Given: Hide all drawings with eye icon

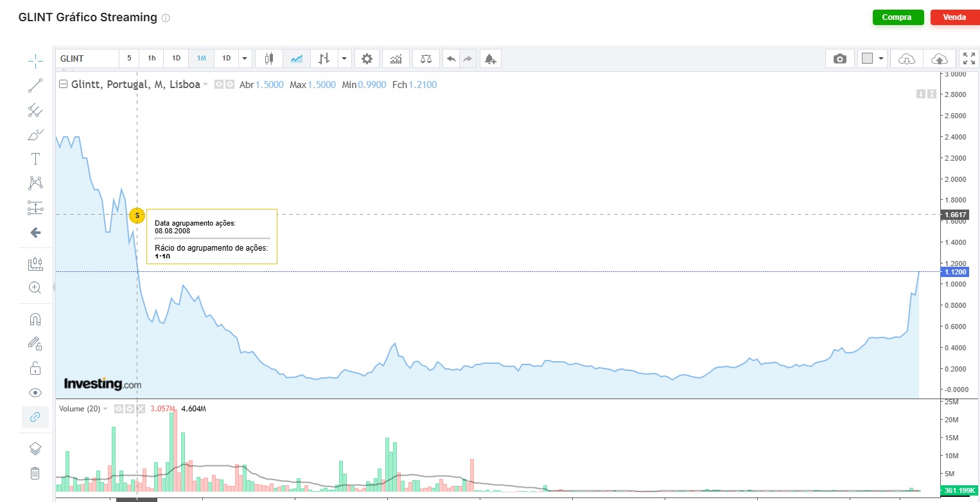Looking at the screenshot, I should coord(35,393).
